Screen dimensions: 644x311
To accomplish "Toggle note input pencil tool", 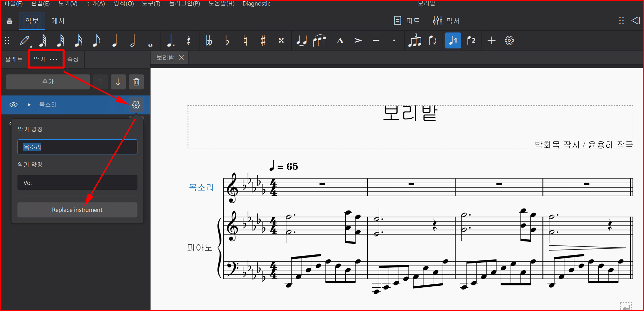I will click(25, 41).
